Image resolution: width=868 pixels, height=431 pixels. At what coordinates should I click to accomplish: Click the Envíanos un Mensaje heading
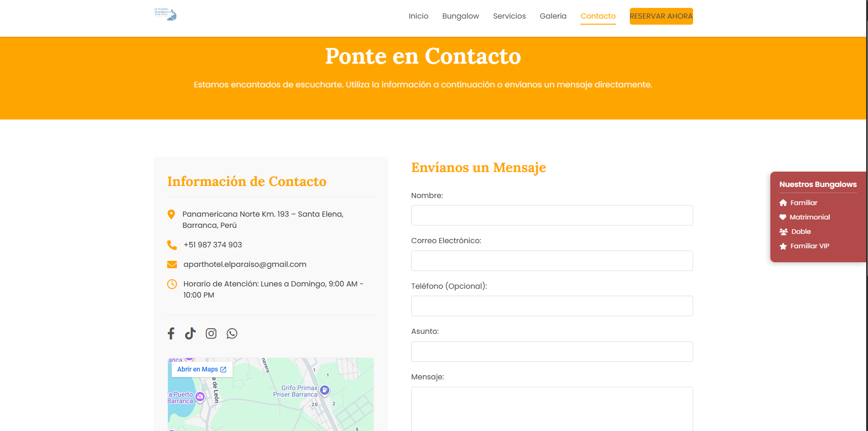(x=479, y=167)
